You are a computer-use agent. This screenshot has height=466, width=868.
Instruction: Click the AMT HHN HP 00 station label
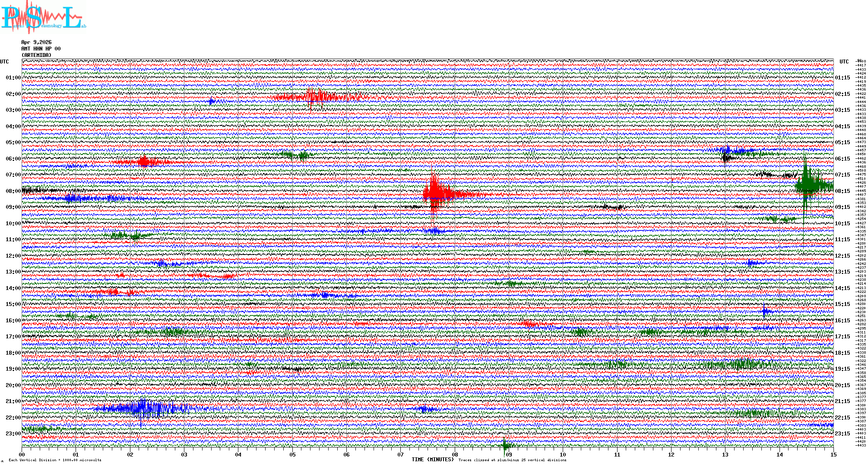click(41, 49)
